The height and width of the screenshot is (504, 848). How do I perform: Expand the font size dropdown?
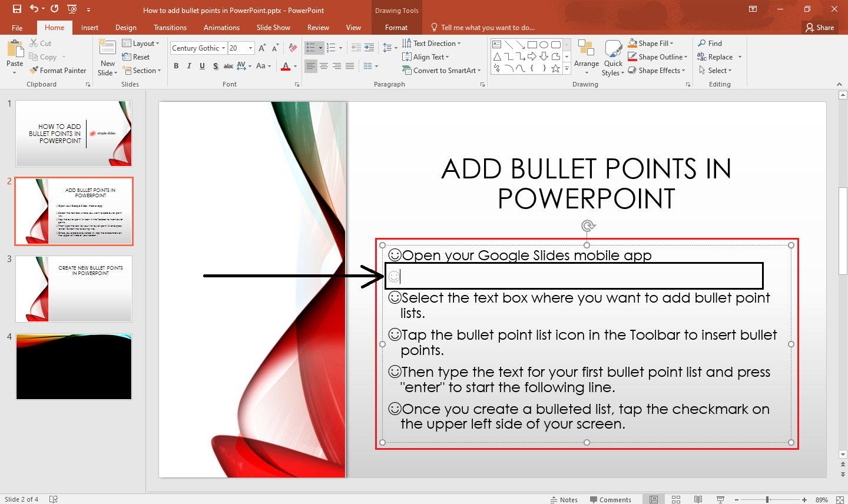pos(251,48)
